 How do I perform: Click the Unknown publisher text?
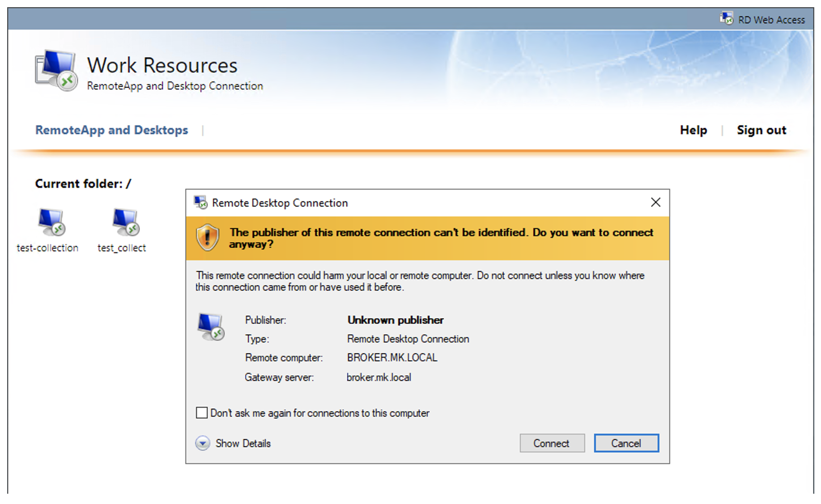(396, 320)
